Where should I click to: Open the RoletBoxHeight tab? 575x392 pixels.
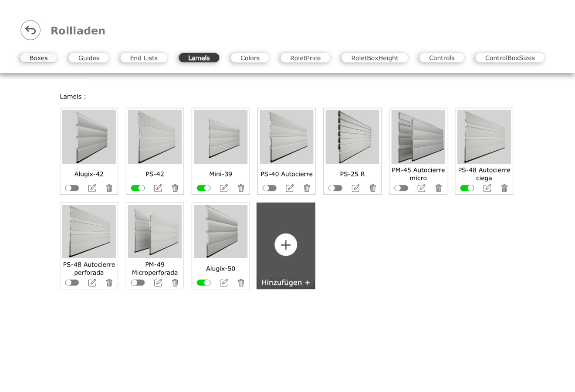pyautogui.click(x=375, y=58)
